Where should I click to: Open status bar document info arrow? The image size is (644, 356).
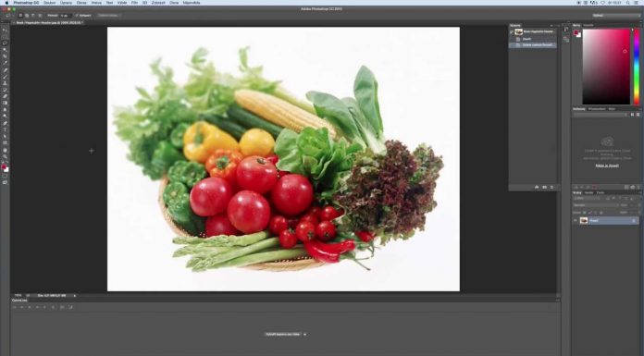pyautogui.click(x=75, y=295)
